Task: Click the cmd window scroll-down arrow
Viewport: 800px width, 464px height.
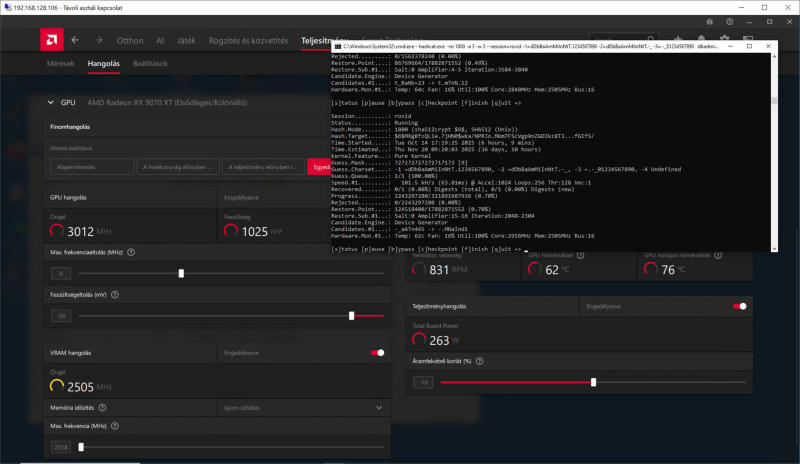Action: (x=774, y=249)
